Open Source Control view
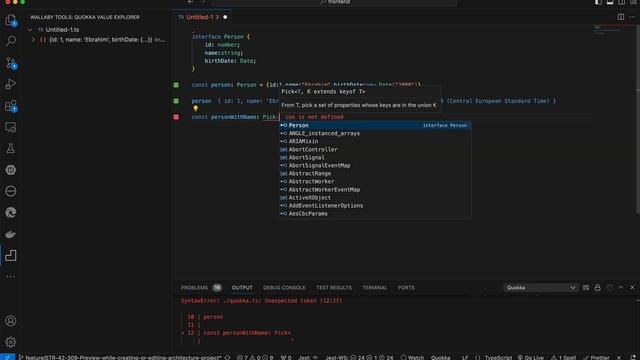 (x=11, y=62)
